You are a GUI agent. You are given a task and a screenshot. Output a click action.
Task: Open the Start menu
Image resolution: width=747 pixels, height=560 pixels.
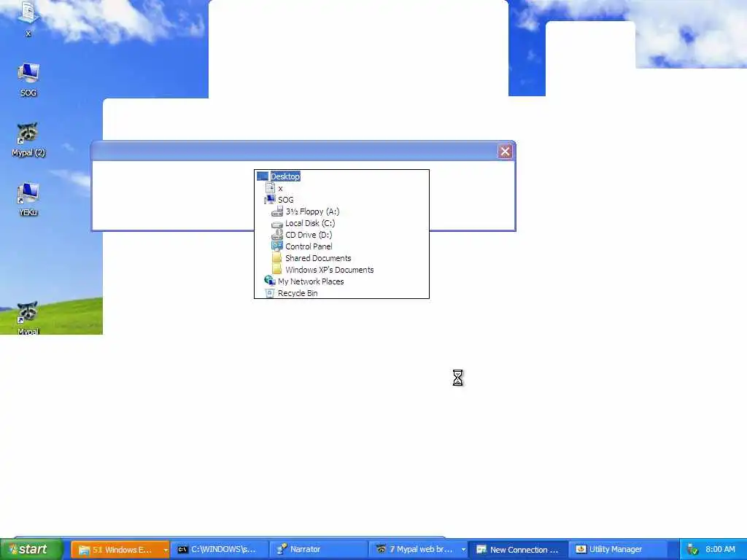(x=31, y=549)
